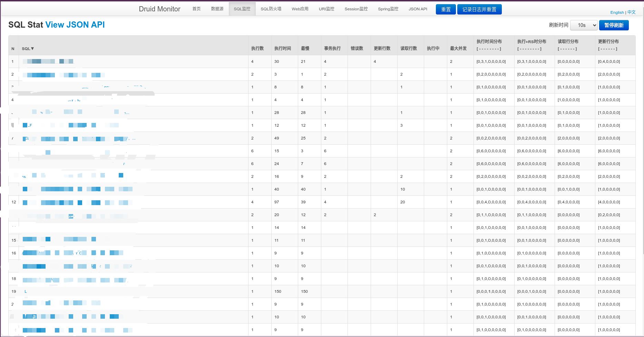Sort by 更新行数 column header

(x=382, y=48)
